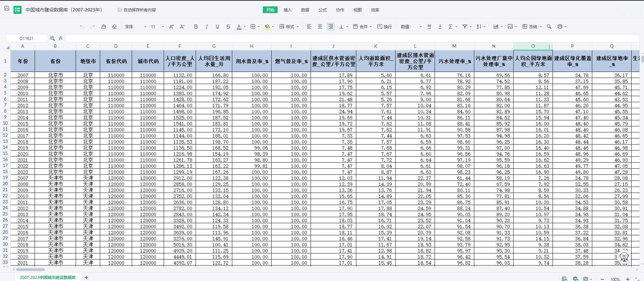Toggle strikethrough formatting
Screen dimensions: 644x281
coord(228,27)
